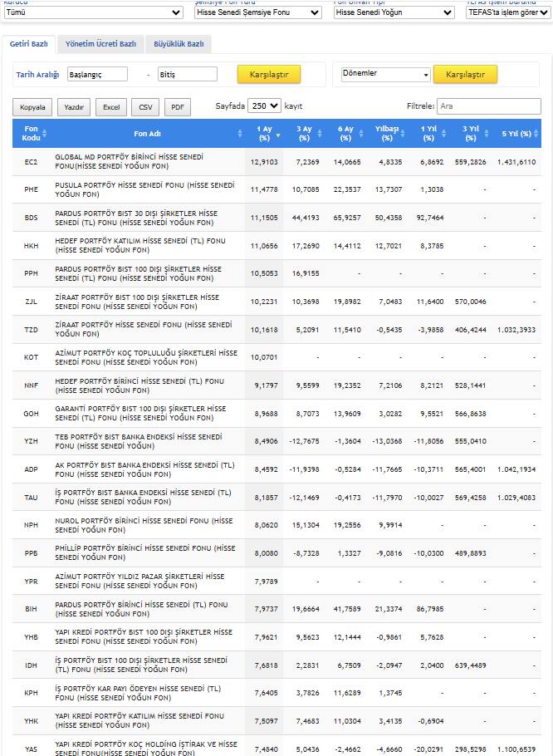The image size is (553, 756).
Task: Open Hisse Senedi Yoğun dropdown
Action: 394,12
